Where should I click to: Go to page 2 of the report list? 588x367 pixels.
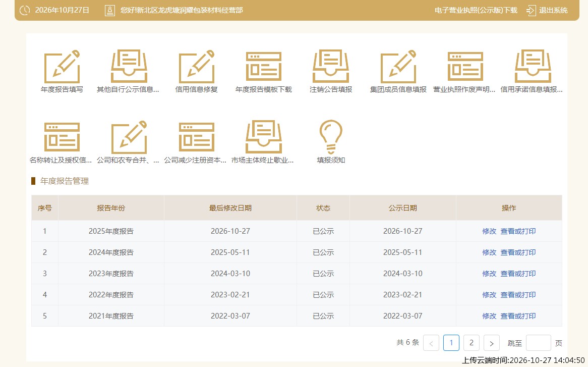472,343
